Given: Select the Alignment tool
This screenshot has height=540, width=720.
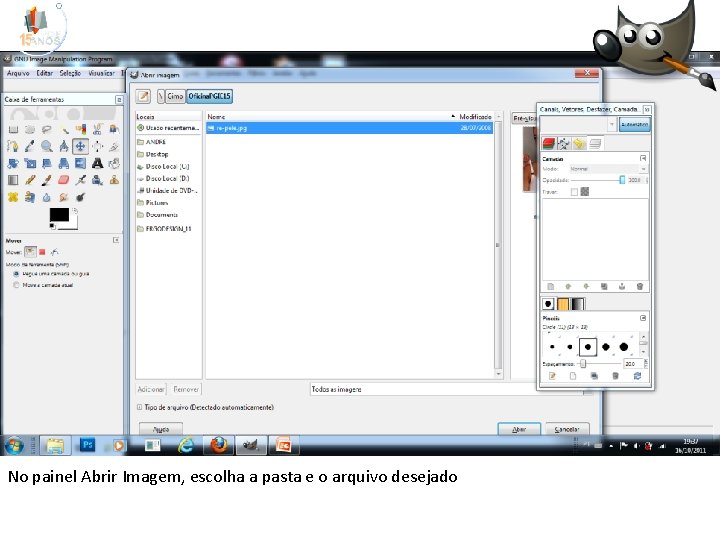Looking at the screenshot, I should pyautogui.click(x=97, y=146).
